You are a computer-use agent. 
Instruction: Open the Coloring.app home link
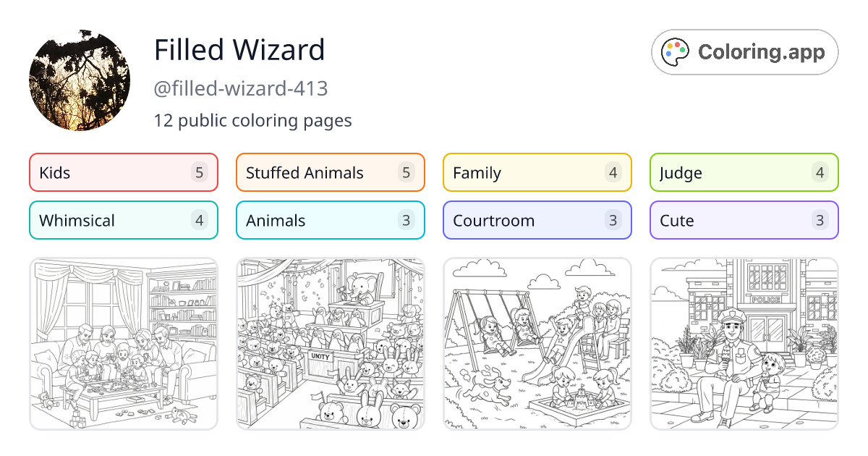tap(744, 51)
